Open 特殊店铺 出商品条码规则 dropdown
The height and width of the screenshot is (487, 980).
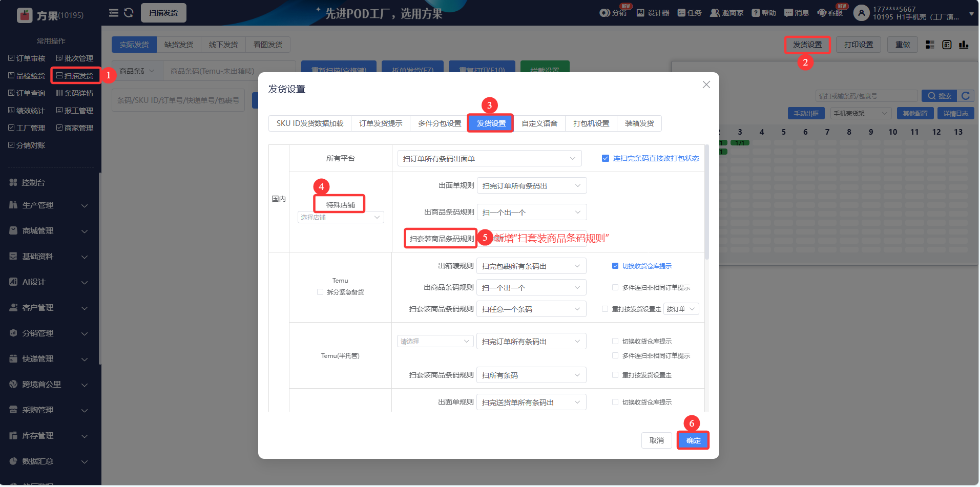tap(532, 212)
